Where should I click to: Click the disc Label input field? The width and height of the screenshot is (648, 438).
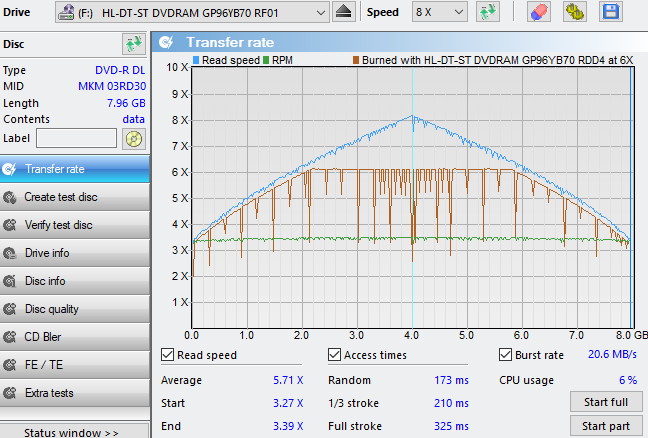(x=76, y=138)
